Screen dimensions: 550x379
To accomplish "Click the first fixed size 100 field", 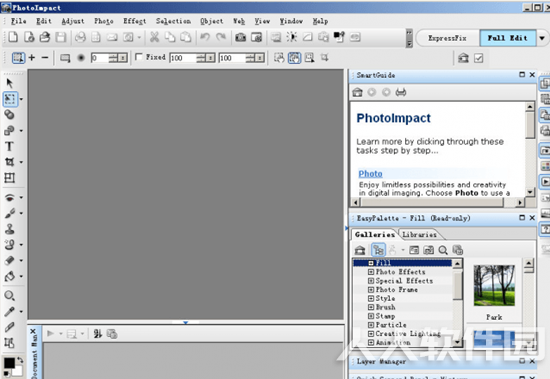I will [183, 58].
